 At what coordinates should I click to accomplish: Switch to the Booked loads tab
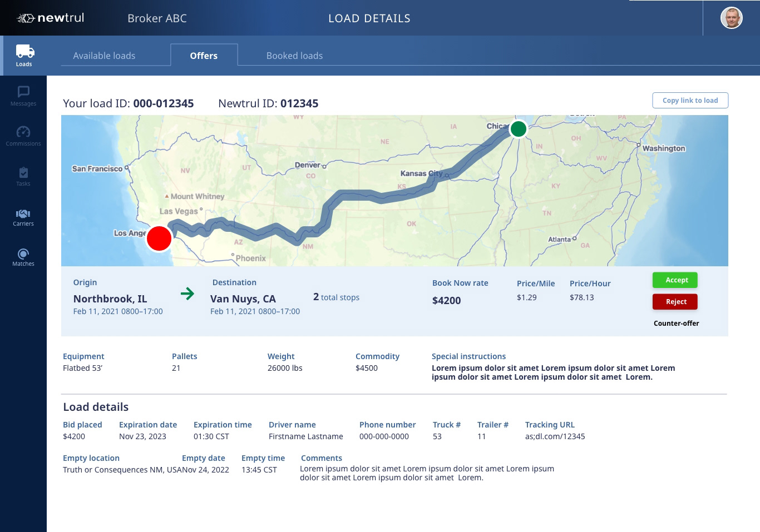tap(294, 56)
